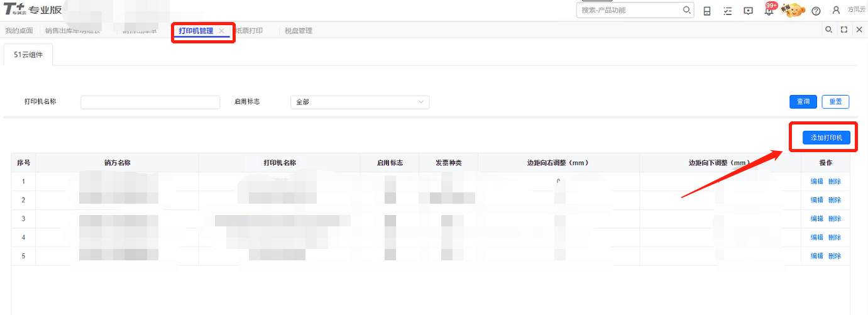The image size is (868, 315).
Task: Open notifications bell with 99+ badge
Action: [769, 11]
